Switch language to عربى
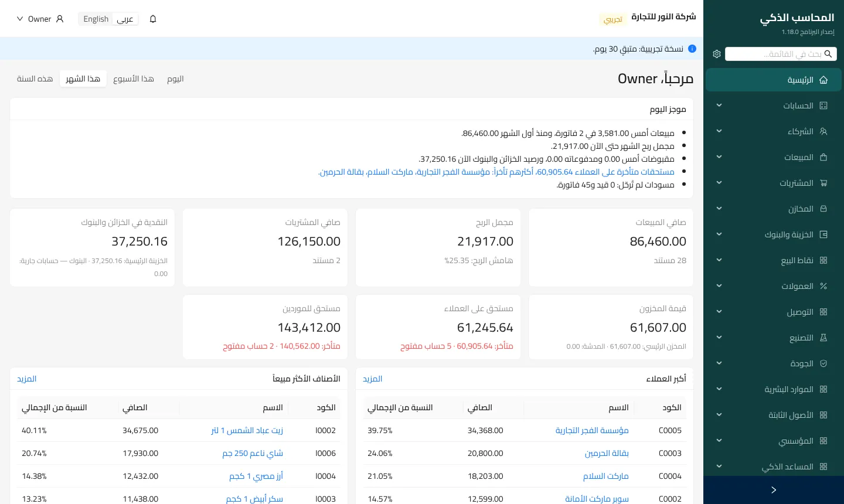This screenshot has height=504, width=844. pyautogui.click(x=125, y=19)
